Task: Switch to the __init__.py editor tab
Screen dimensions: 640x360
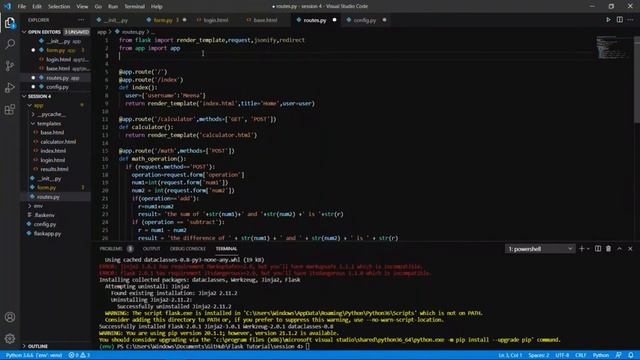Action: 116,20
